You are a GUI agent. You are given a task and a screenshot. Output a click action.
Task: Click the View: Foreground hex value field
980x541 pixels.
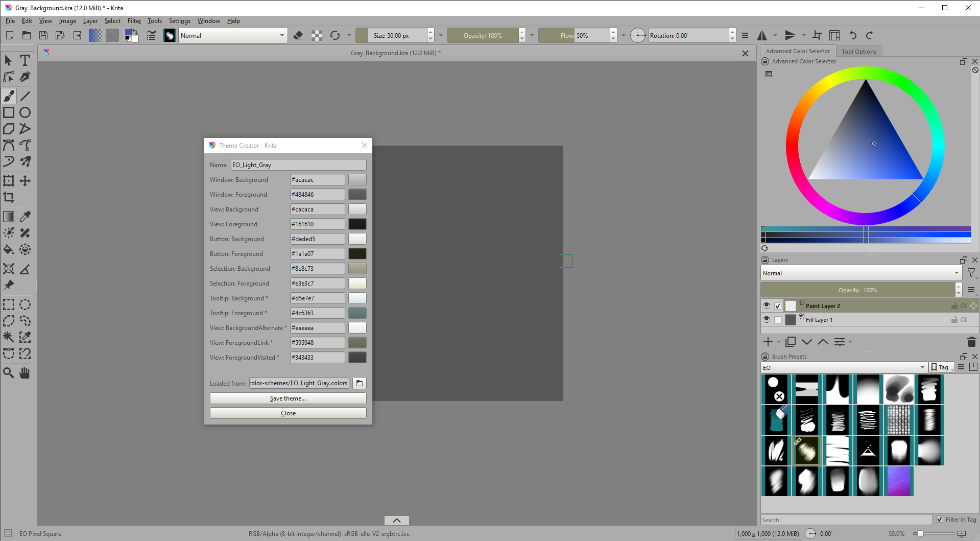click(318, 224)
